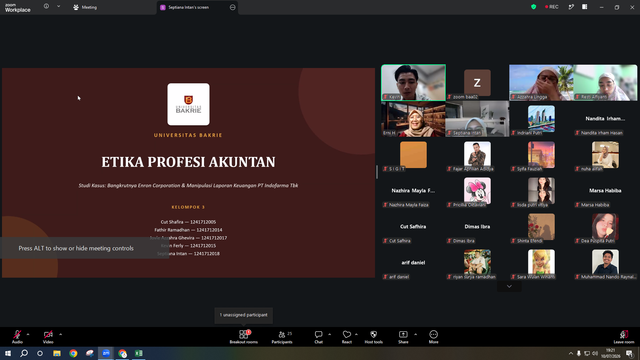
Task: Open the Windows notification center
Action: [630, 353]
